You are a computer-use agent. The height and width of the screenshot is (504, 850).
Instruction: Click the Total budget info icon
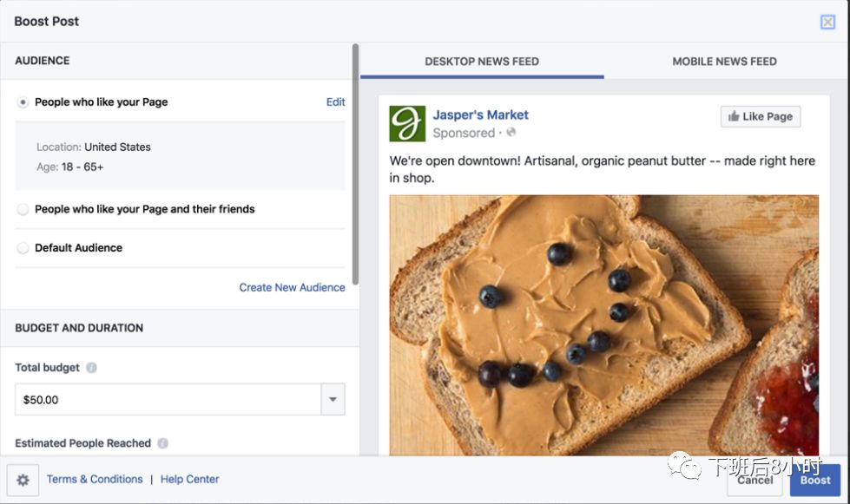(92, 368)
